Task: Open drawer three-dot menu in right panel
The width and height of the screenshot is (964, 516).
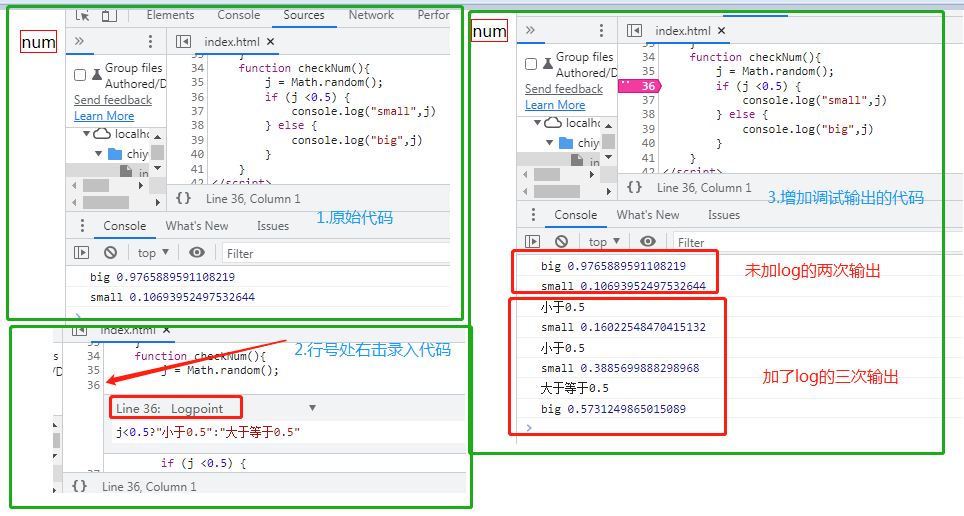Action: (x=533, y=215)
